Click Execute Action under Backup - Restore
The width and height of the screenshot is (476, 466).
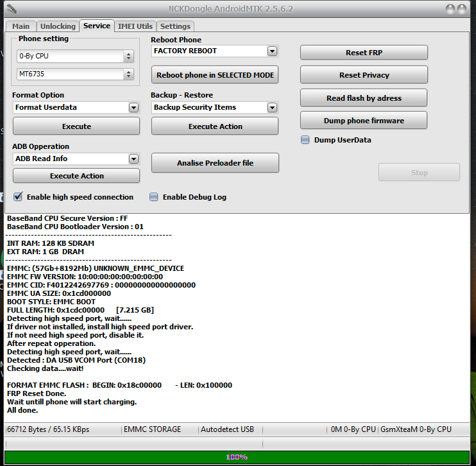tap(215, 126)
